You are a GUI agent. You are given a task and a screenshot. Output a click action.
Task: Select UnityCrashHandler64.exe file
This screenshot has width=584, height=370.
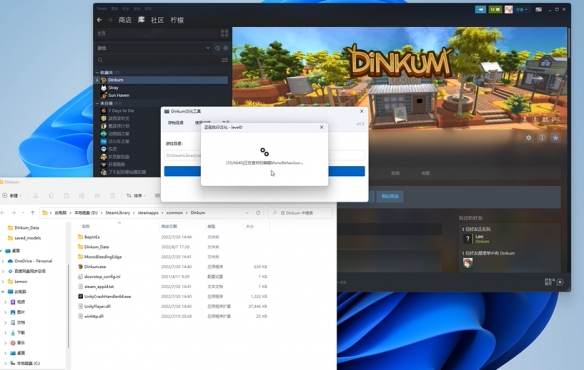(107, 296)
